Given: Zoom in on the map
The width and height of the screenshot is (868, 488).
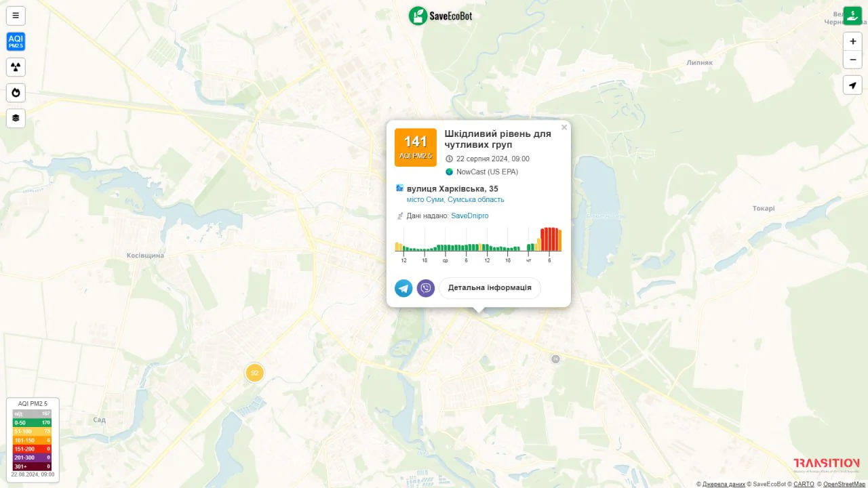Looking at the screenshot, I should 852,41.
